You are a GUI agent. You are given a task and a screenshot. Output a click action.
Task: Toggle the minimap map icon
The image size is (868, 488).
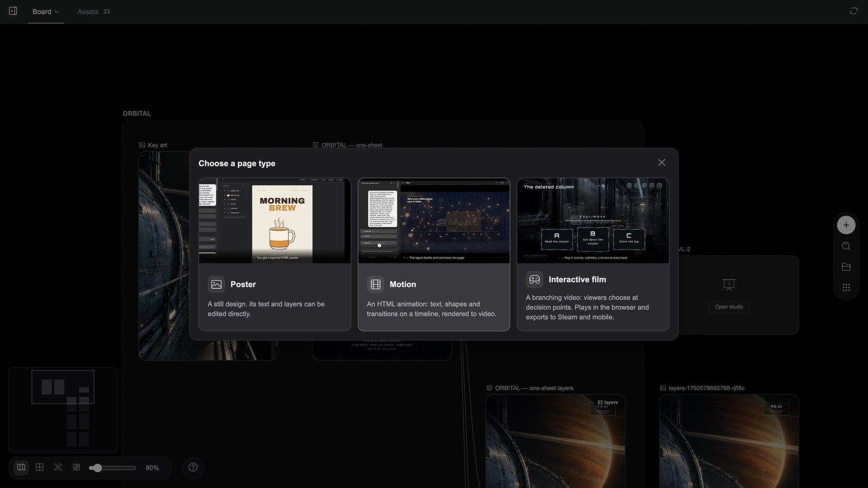21,467
